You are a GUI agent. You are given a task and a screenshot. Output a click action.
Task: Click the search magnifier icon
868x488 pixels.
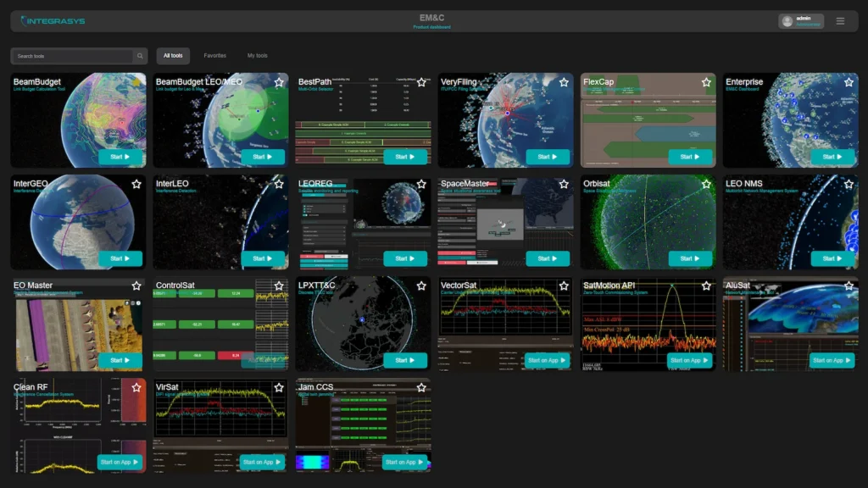(140, 56)
